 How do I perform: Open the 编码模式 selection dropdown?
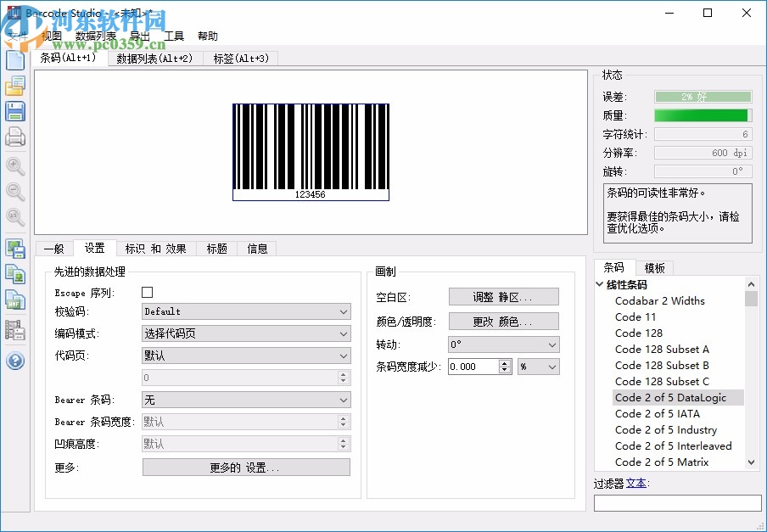(245, 333)
